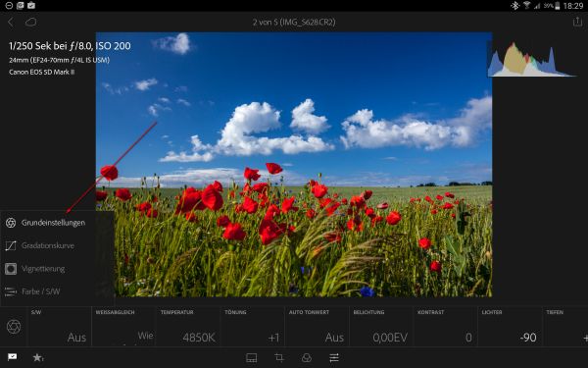Open the status bar clock 18:29
This screenshot has width=588, height=368.
(573, 6)
